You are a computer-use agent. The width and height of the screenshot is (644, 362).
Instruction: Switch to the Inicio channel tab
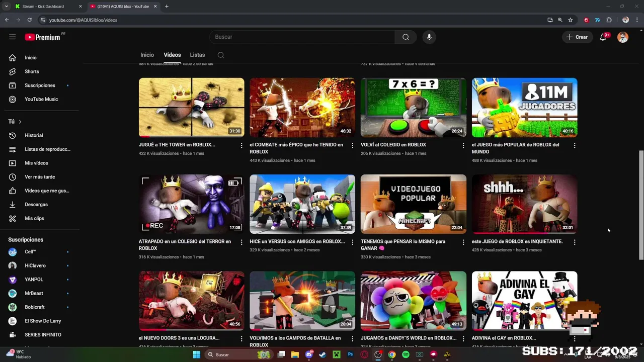pyautogui.click(x=147, y=55)
